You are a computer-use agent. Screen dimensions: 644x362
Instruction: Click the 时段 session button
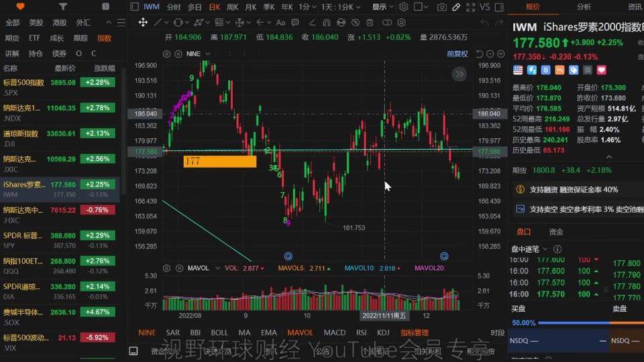coord(497,333)
